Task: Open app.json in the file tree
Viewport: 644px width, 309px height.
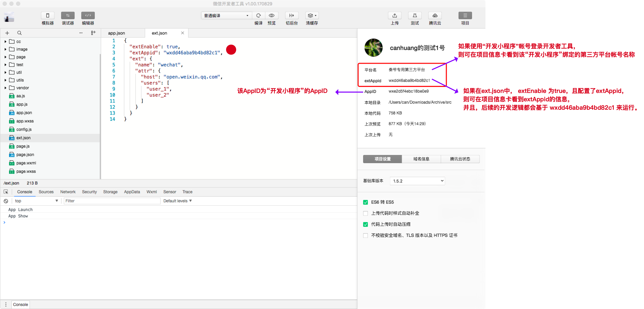Action: pyautogui.click(x=24, y=113)
